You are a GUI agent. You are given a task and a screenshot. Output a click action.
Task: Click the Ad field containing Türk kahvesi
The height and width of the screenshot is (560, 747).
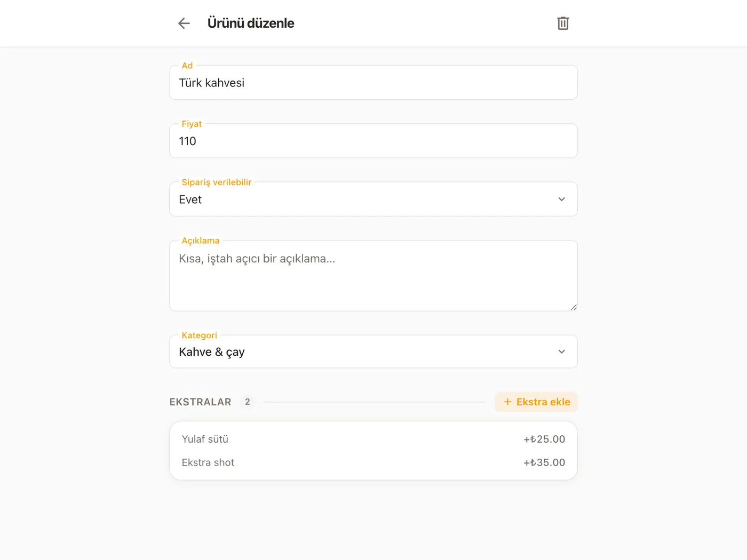pyautogui.click(x=373, y=83)
